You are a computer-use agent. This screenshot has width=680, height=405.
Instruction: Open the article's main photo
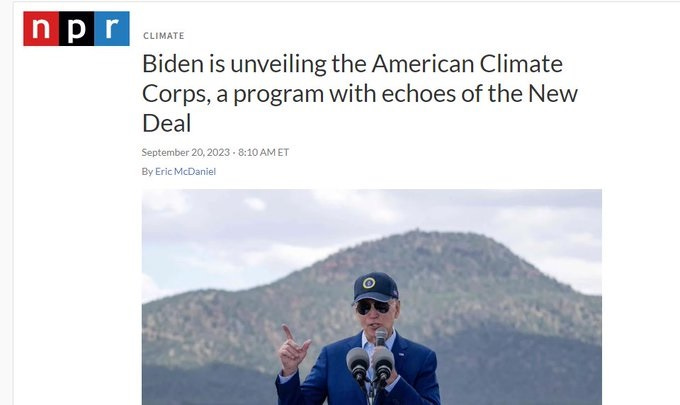[x=372, y=297]
